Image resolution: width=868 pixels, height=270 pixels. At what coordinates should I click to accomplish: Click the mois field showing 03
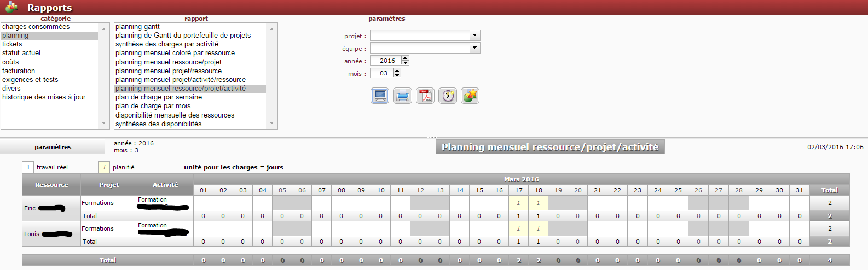click(382, 73)
